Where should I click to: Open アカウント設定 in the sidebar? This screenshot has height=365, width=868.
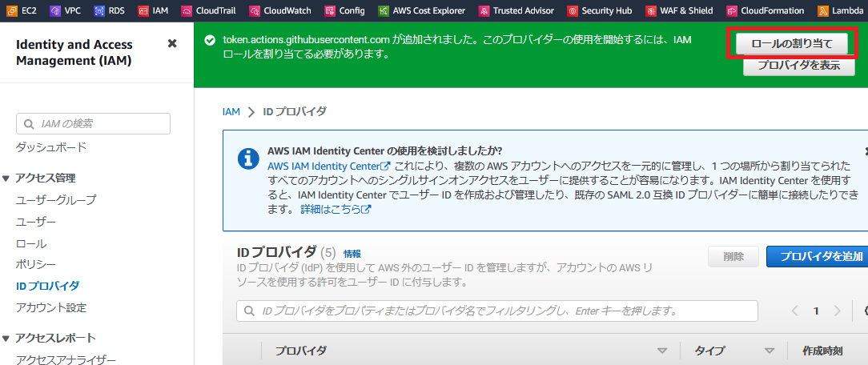51,307
